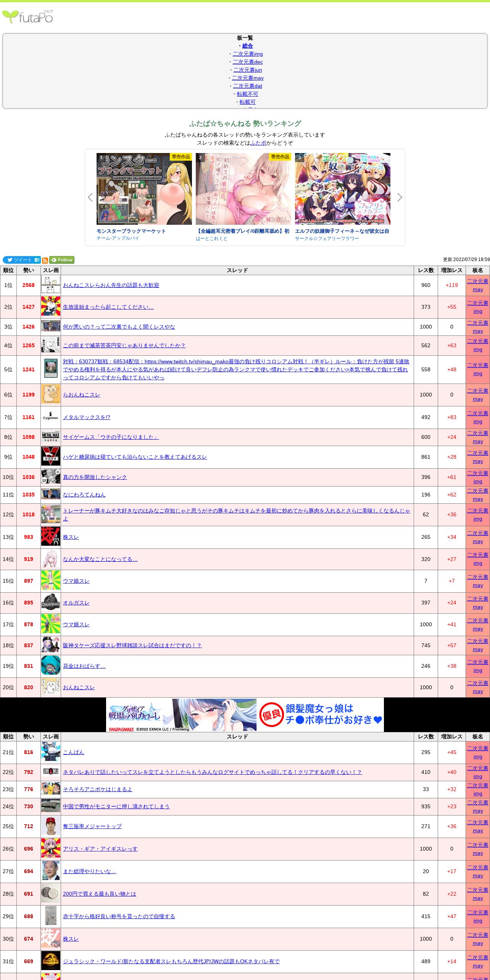
Task: Click the METAL MAX thumbnail in the 8位 row
Action: coord(51,437)
